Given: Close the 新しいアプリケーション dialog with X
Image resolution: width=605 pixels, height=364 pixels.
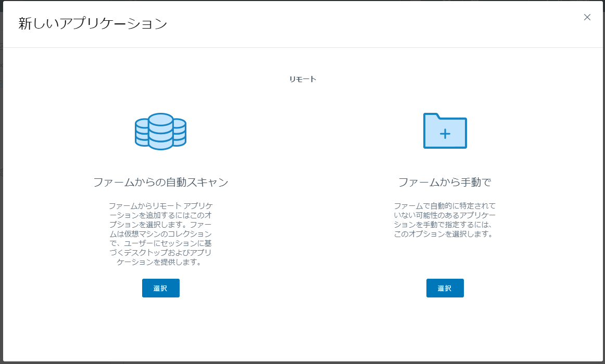Looking at the screenshot, I should point(587,17).
